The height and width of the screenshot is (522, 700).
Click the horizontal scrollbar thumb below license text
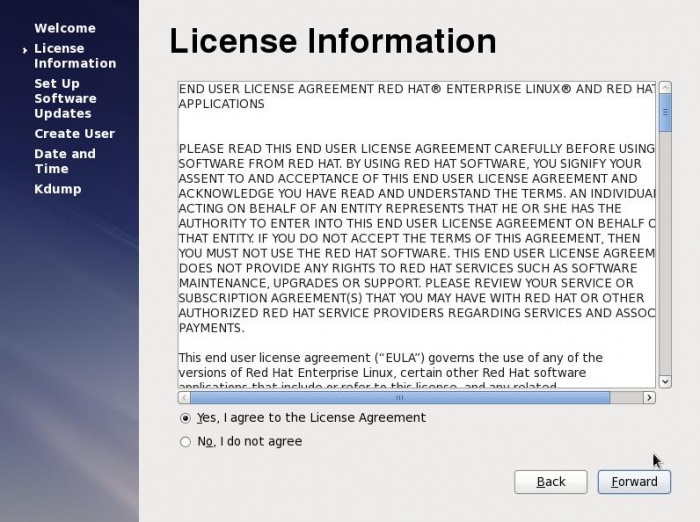pos(400,397)
